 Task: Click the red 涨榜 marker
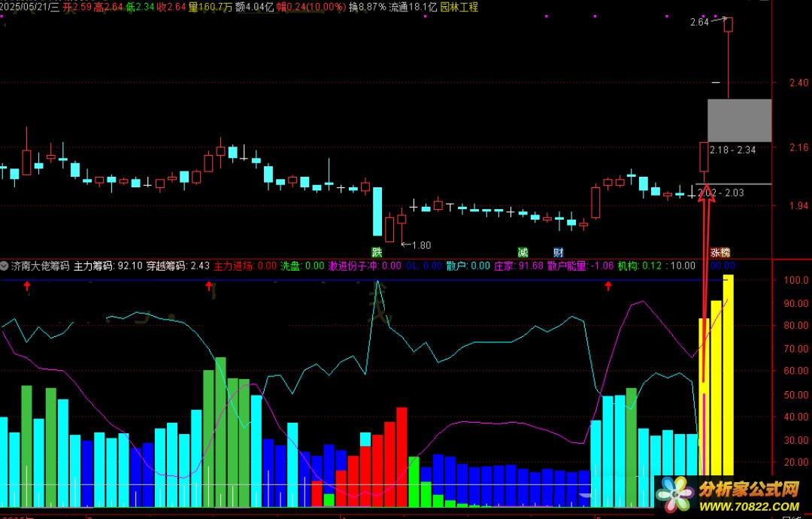(720, 252)
